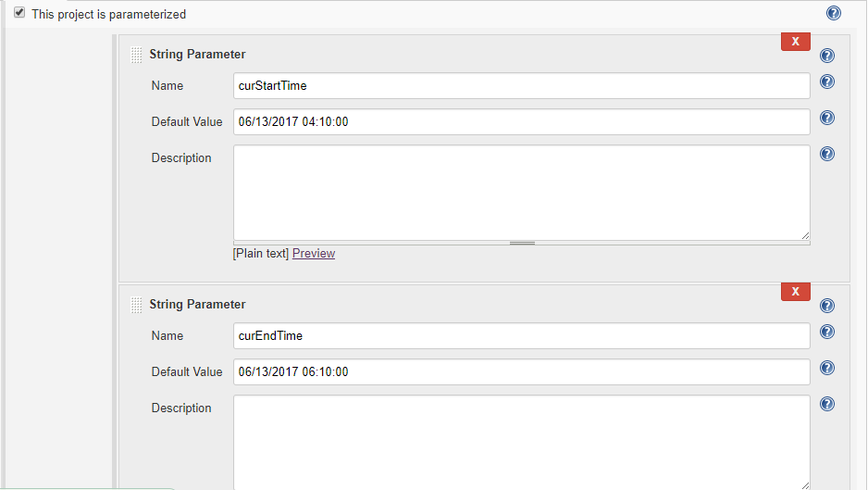Click the curStartTime Name input field

(x=522, y=86)
